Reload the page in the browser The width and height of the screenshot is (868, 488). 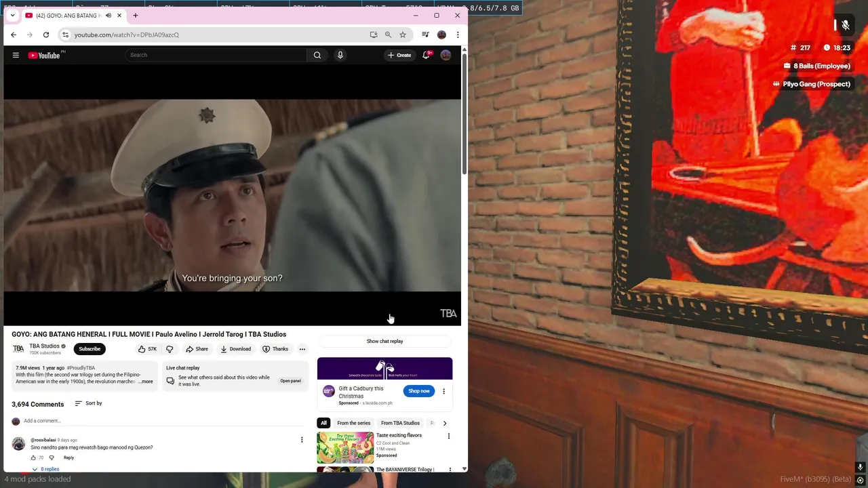[46, 35]
